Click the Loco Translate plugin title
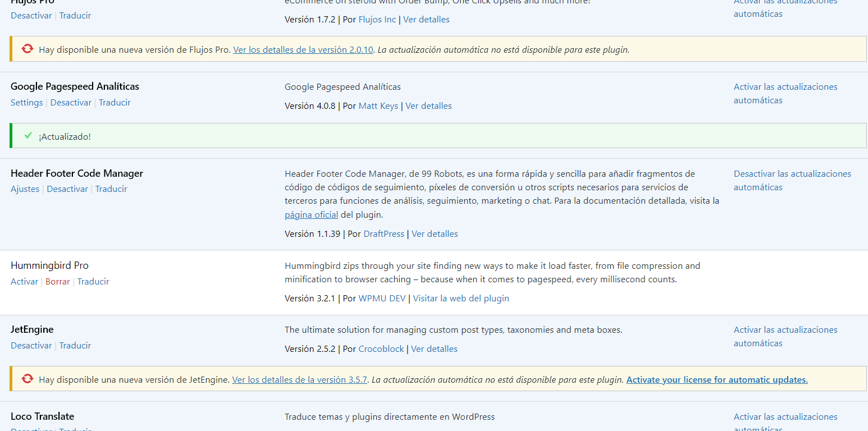This screenshot has height=431, width=868. 42,416
